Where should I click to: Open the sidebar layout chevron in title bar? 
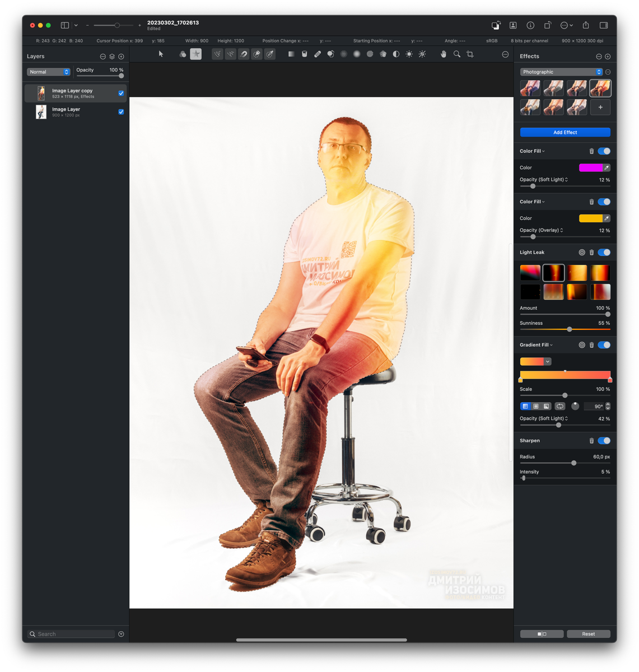76,25
